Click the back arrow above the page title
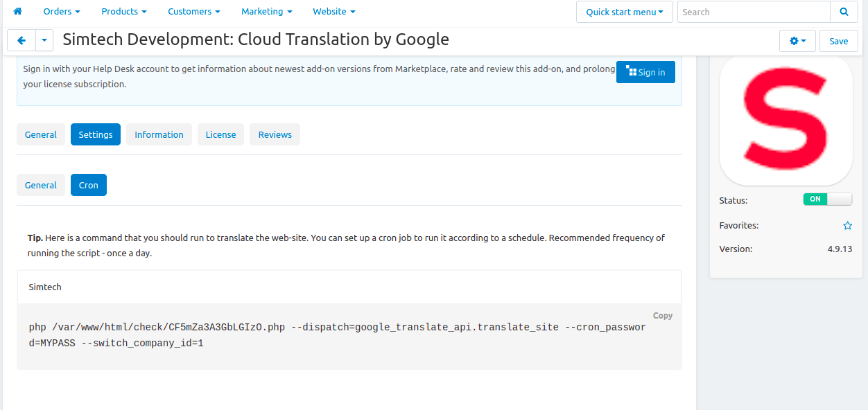 [x=21, y=40]
